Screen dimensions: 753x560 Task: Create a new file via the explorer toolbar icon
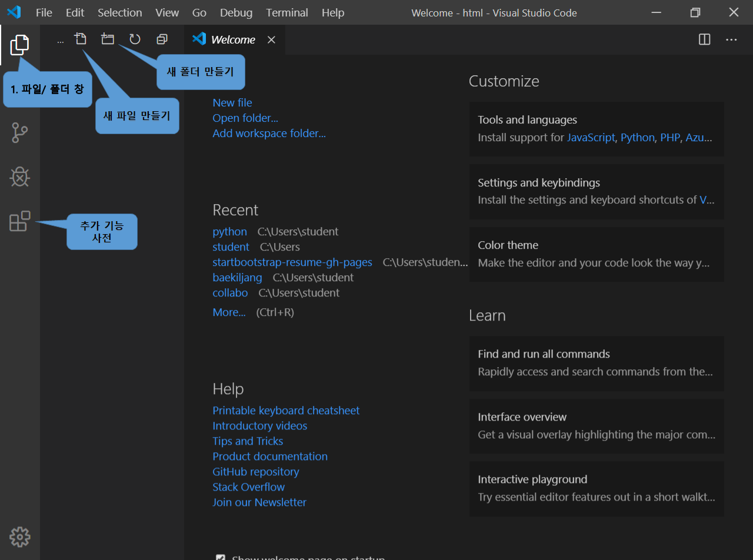pos(80,39)
